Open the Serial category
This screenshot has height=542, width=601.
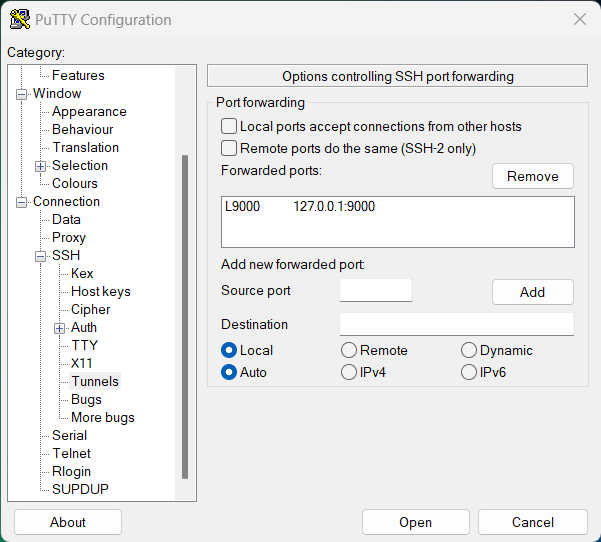(x=69, y=435)
